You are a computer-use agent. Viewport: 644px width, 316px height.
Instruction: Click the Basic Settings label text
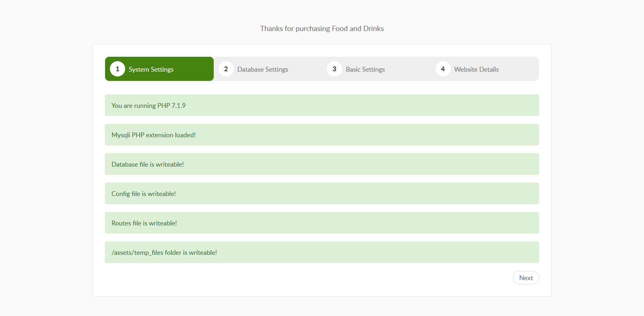pos(365,69)
